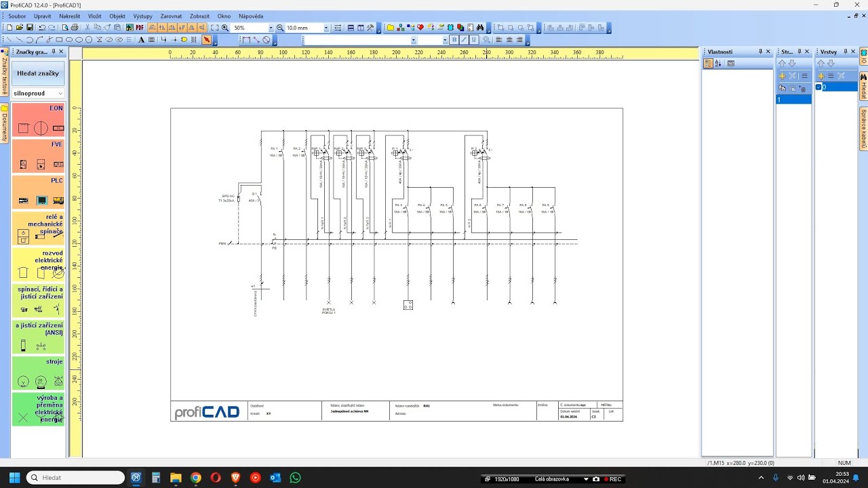The image size is (868, 488).
Task: Click the program settings hammer icon
Action: [370, 28]
